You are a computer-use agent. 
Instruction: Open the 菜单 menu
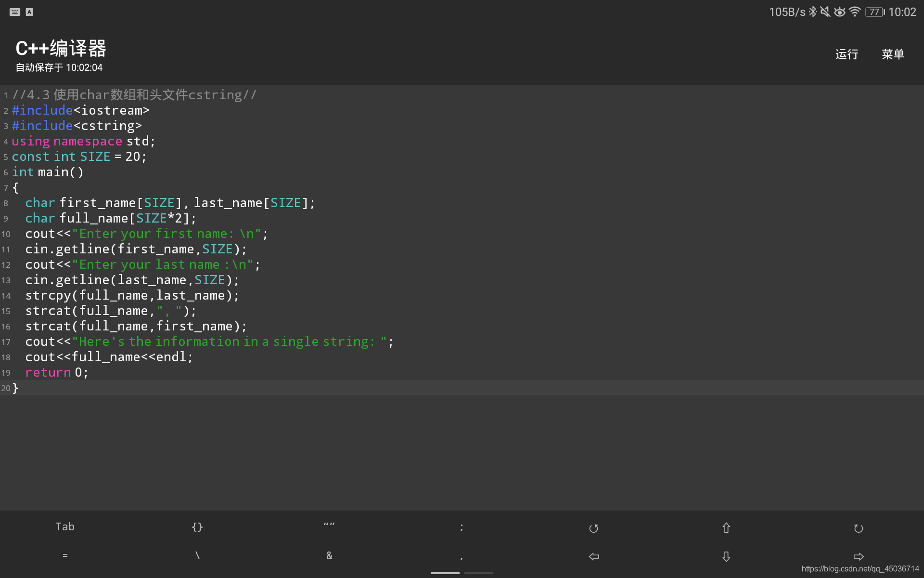[893, 54]
